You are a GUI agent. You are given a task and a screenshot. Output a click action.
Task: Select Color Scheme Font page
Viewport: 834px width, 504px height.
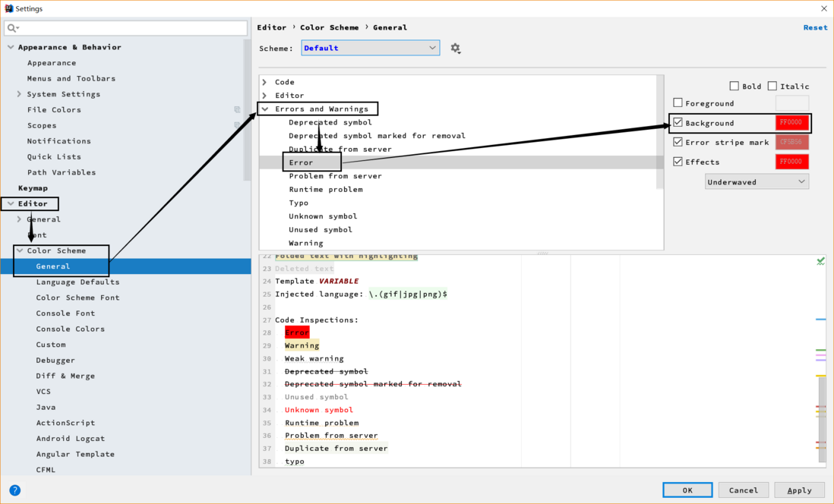pos(77,298)
